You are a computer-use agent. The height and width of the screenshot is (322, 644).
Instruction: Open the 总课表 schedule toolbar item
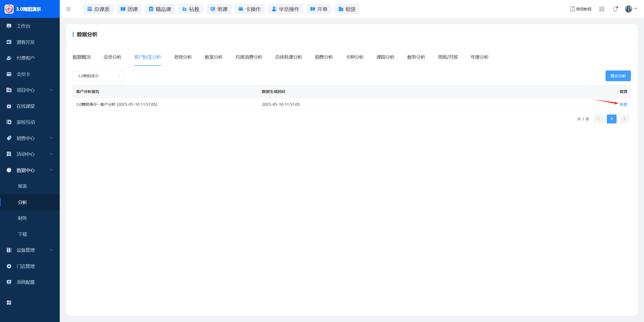click(98, 9)
